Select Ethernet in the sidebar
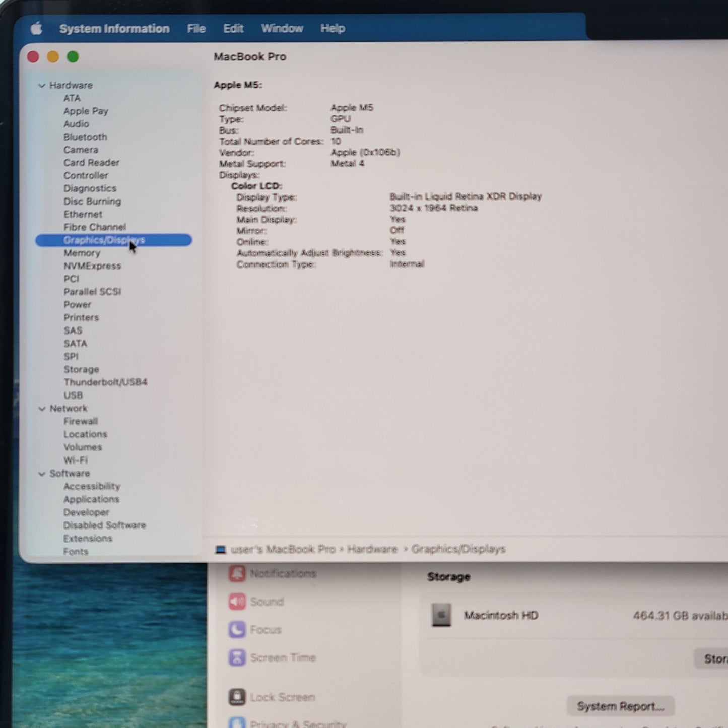Viewport: 728px width, 728px height. [x=83, y=215]
